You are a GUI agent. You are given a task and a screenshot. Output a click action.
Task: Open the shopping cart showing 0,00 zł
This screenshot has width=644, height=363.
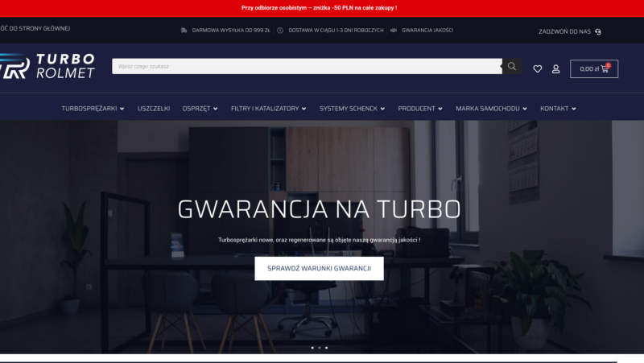[594, 69]
